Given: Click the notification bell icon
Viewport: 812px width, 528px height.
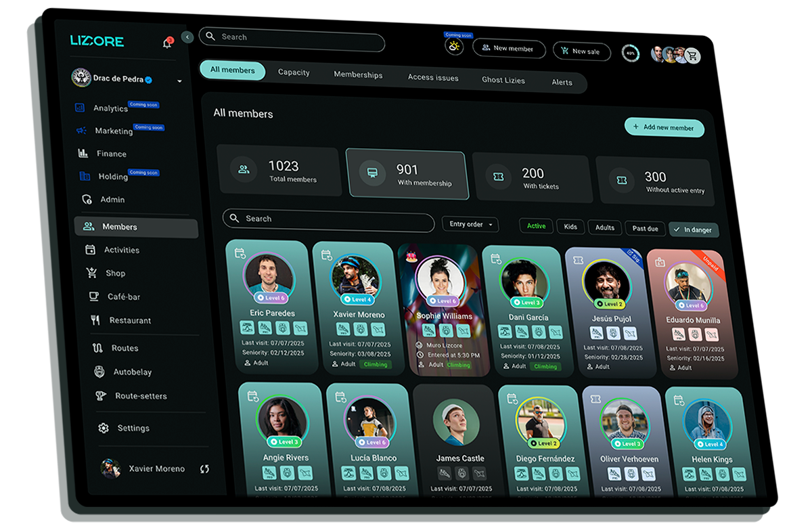Looking at the screenshot, I should (167, 43).
